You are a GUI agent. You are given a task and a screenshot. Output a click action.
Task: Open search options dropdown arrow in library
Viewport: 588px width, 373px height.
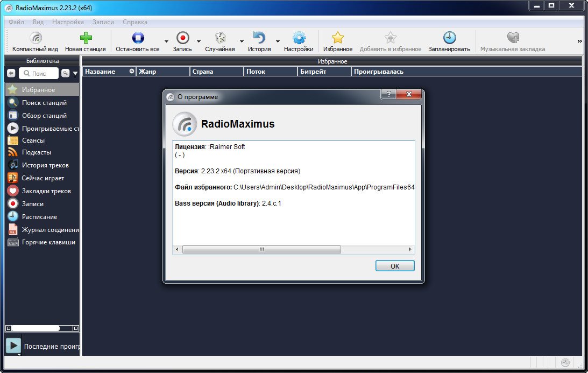pyautogui.click(x=75, y=74)
